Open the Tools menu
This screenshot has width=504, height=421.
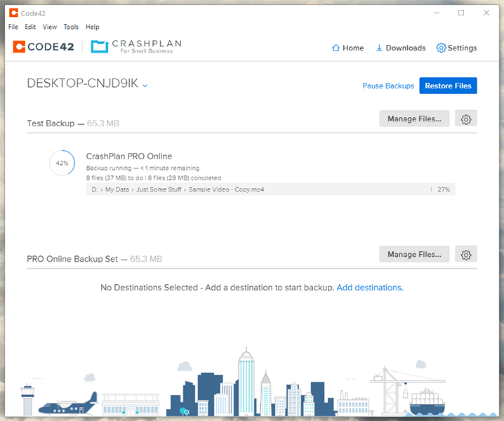[x=71, y=27]
